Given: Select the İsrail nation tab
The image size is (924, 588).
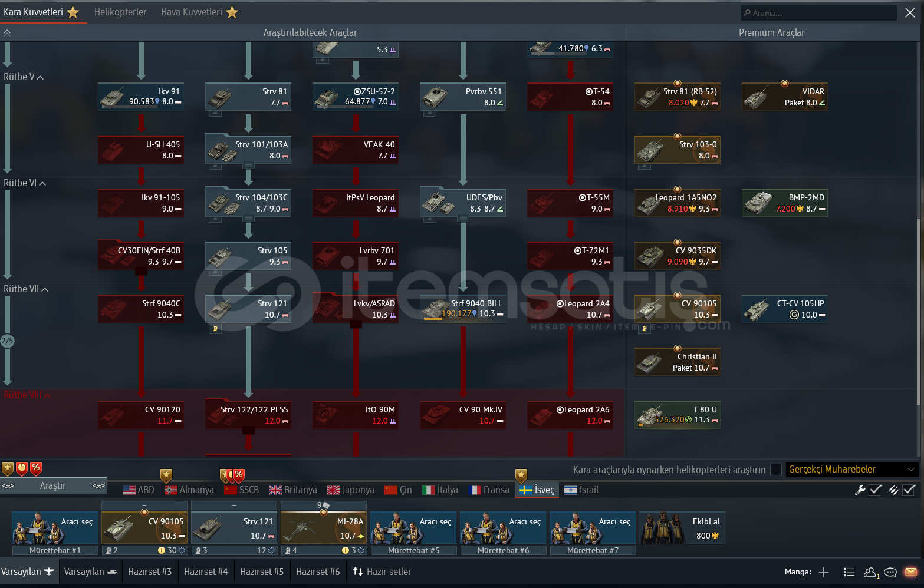Looking at the screenshot, I should pyautogui.click(x=581, y=490).
